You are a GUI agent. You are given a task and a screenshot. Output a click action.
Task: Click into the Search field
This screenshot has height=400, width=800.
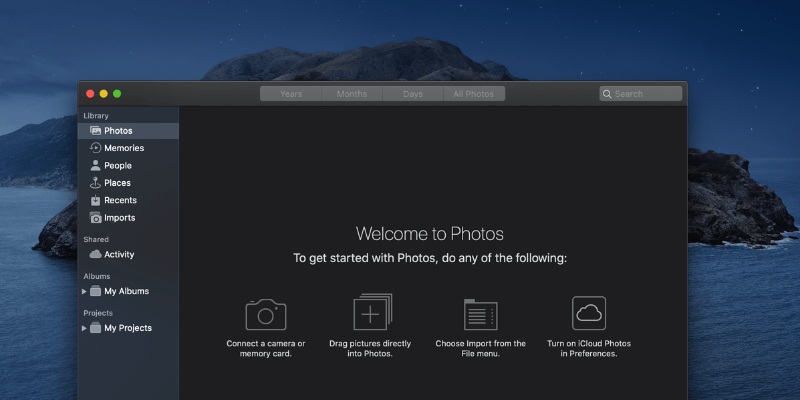(x=640, y=94)
